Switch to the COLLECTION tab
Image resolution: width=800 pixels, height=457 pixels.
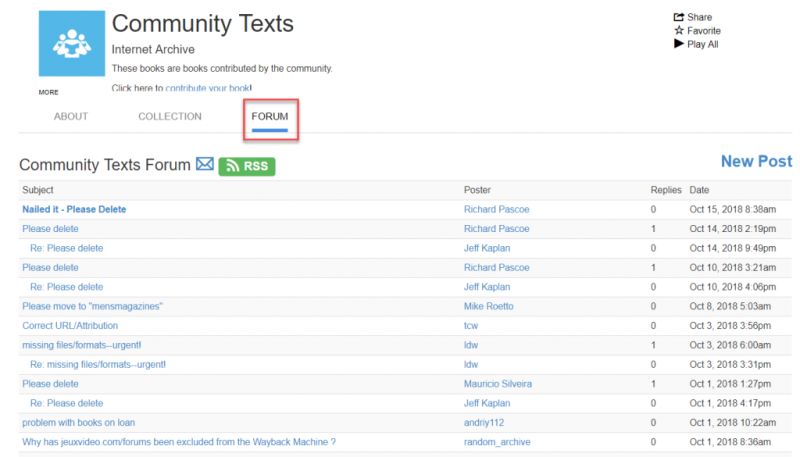(x=170, y=116)
